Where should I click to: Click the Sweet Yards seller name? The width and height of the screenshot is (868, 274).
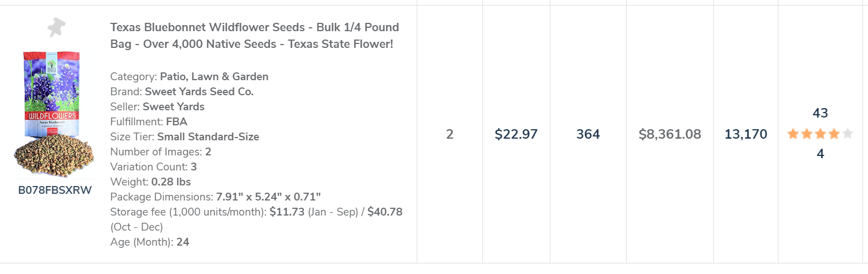click(174, 107)
